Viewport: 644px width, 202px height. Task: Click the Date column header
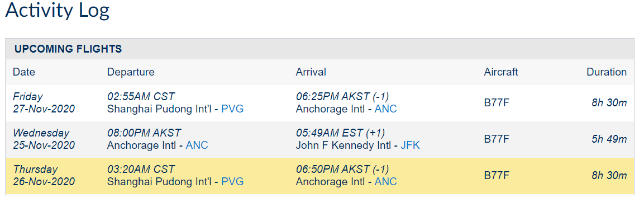click(24, 72)
